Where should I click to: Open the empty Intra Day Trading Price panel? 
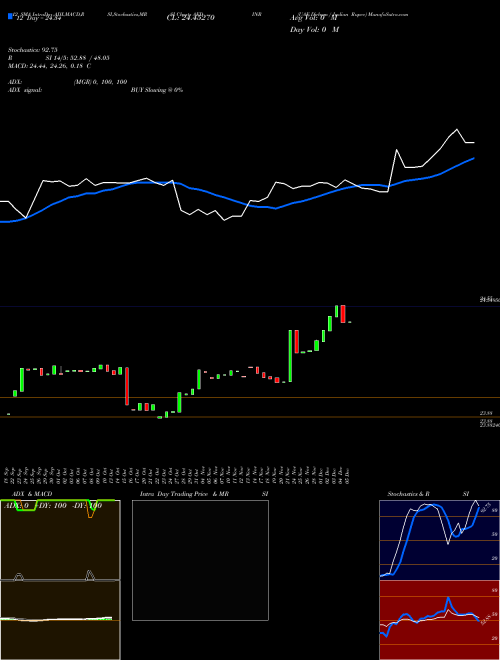pos(200,560)
